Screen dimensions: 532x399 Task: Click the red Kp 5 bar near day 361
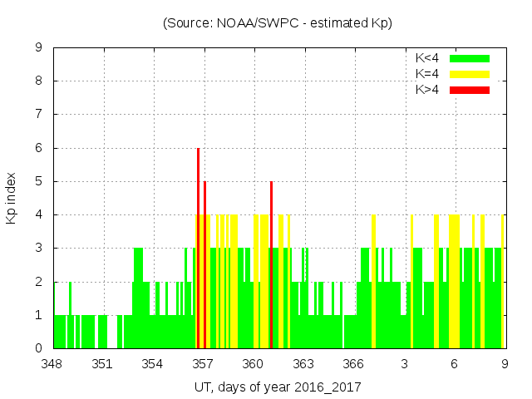pyautogui.click(x=271, y=266)
